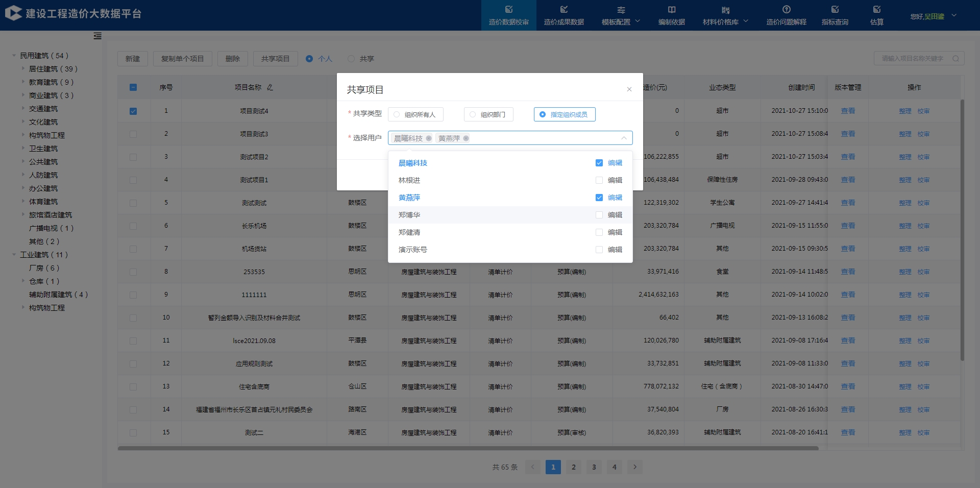
Task: Open the 材料价格库 dropdown arrow
Action: pyautogui.click(x=746, y=21)
